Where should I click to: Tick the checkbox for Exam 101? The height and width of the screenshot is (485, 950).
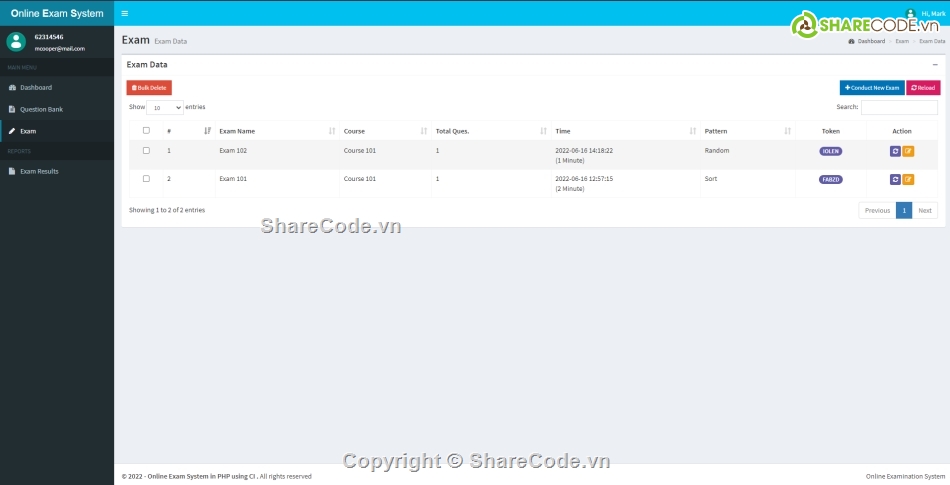[x=146, y=178]
